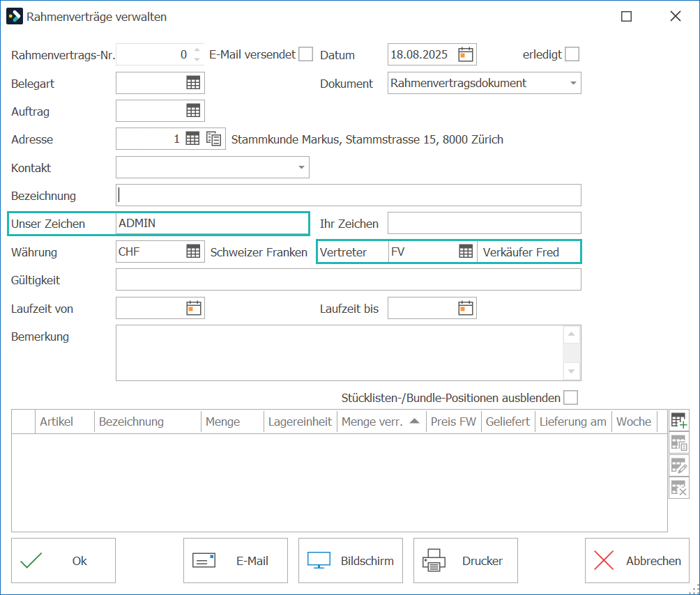Expand the Dokument dropdown
This screenshot has height=595, width=700.
[x=573, y=83]
